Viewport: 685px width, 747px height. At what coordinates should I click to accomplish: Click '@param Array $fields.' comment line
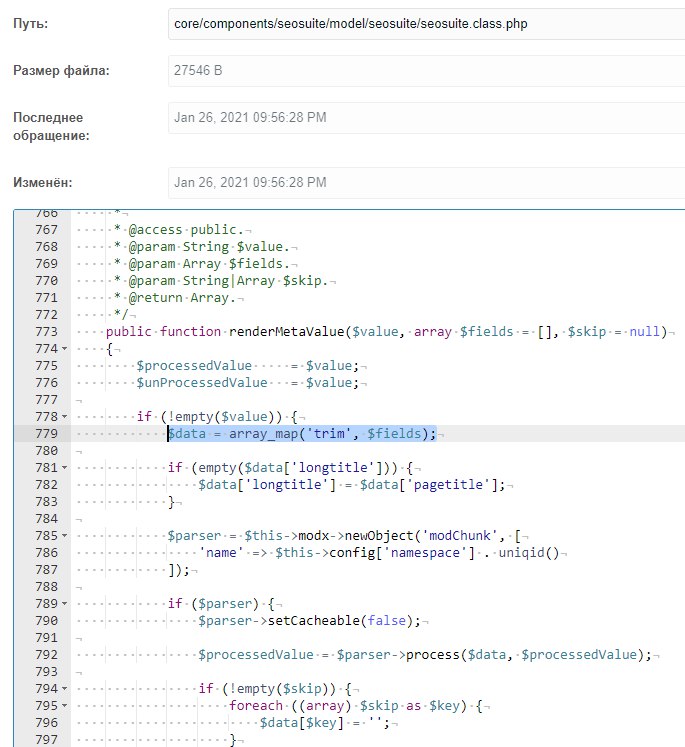[209, 264]
